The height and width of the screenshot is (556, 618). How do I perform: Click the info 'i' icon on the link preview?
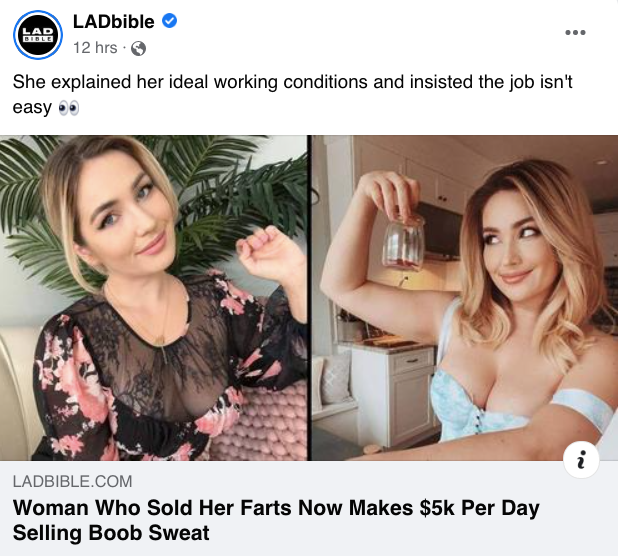pyautogui.click(x=582, y=458)
